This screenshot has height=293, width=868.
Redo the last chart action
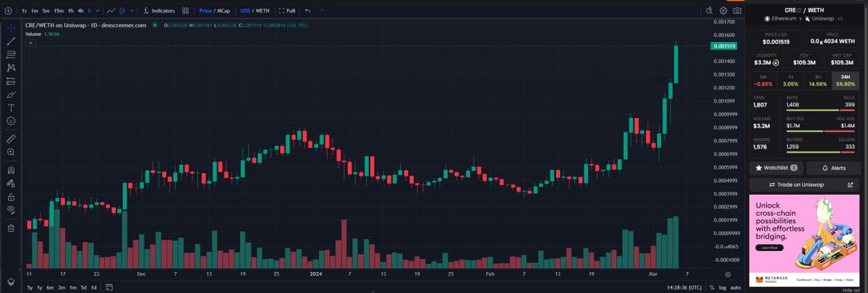tap(322, 11)
